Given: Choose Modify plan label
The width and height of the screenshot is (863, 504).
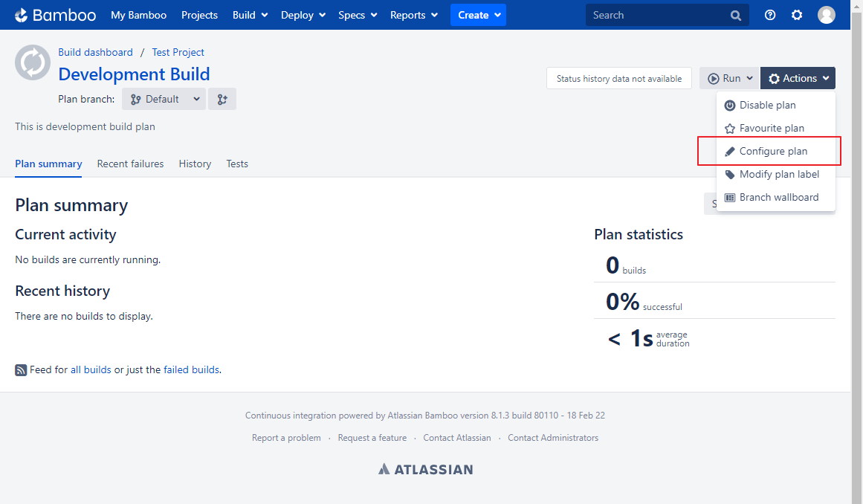Looking at the screenshot, I should coord(775,175).
